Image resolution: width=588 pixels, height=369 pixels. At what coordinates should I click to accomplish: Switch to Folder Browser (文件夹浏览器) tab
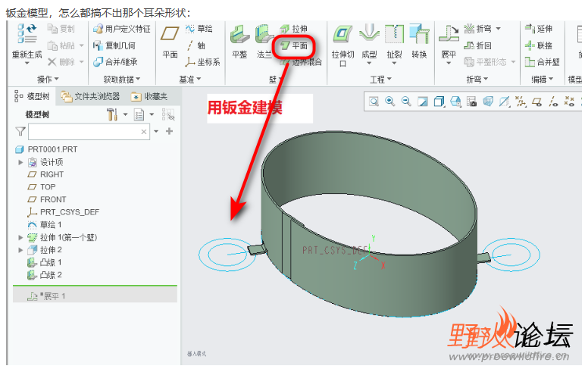(x=90, y=97)
